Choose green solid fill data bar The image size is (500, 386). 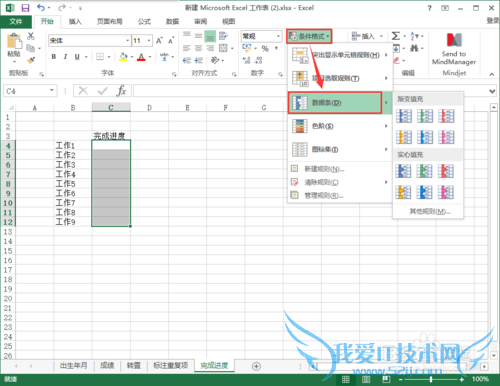coord(425,171)
